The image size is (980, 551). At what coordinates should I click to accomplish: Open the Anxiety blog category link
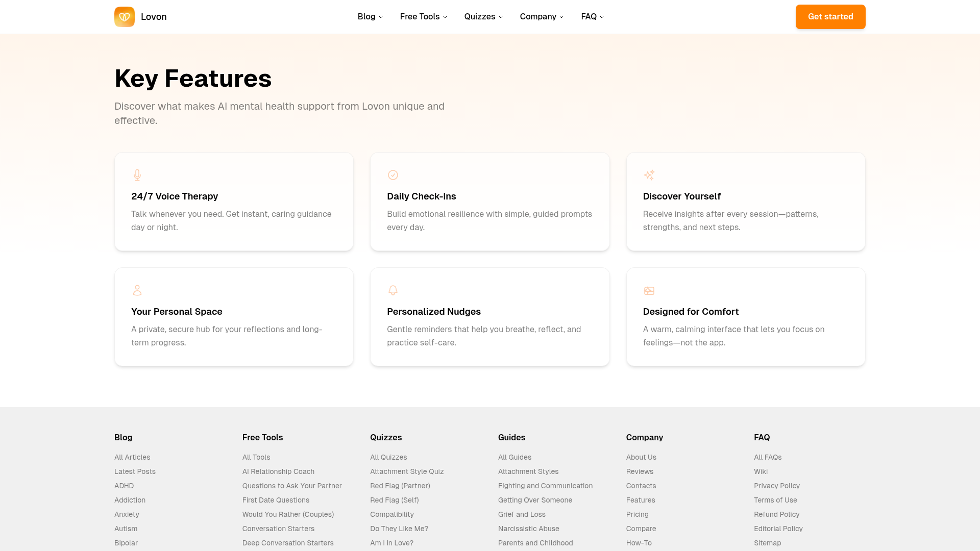(127, 514)
